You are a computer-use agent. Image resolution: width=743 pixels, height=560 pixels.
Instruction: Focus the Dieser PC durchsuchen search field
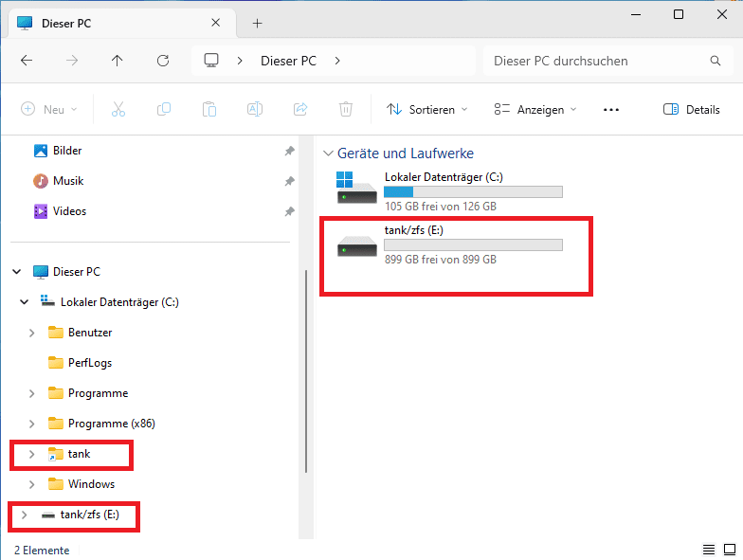click(608, 61)
